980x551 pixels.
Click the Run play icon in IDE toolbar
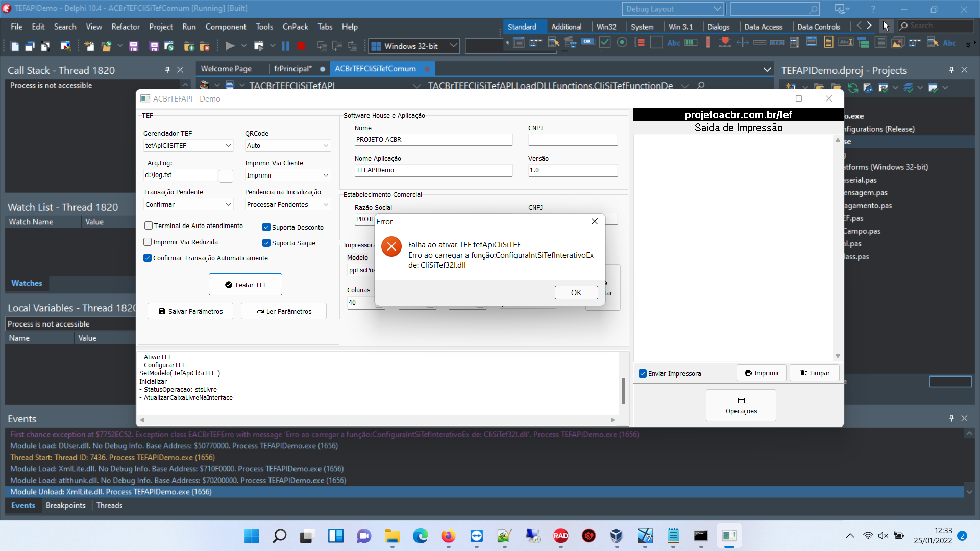[x=230, y=46]
